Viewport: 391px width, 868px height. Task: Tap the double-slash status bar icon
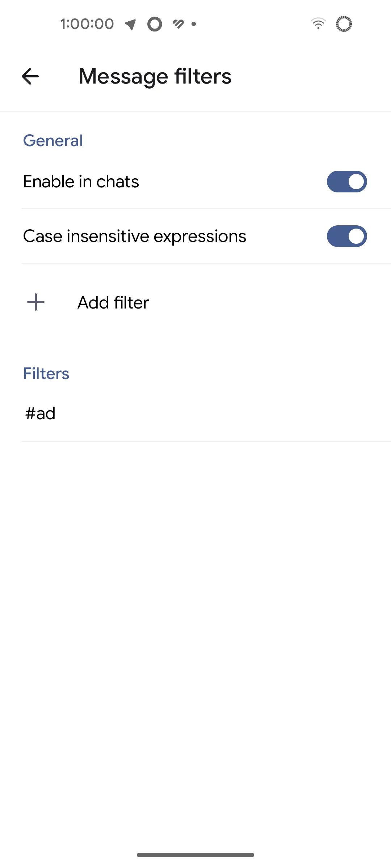(178, 24)
